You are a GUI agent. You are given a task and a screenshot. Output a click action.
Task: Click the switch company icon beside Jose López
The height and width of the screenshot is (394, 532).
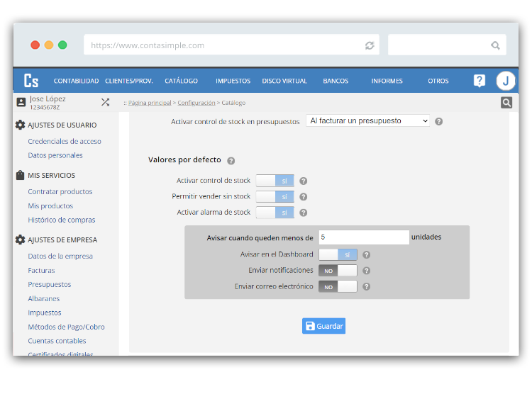pyautogui.click(x=105, y=102)
